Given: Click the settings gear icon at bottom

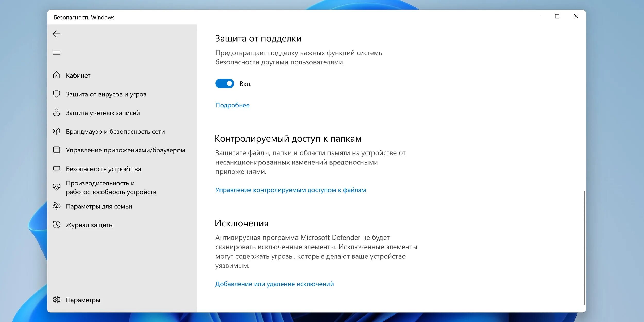Looking at the screenshot, I should [56, 300].
